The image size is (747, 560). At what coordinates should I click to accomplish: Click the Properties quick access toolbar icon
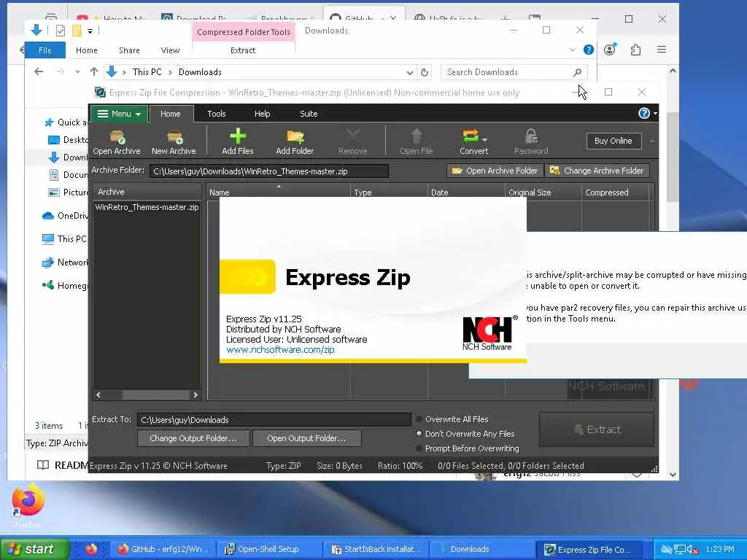pyautogui.click(x=60, y=31)
